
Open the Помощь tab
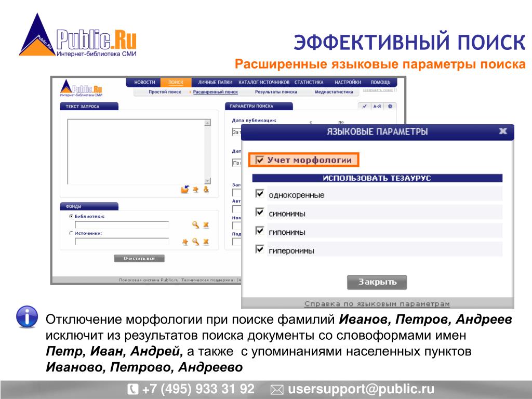coord(380,82)
